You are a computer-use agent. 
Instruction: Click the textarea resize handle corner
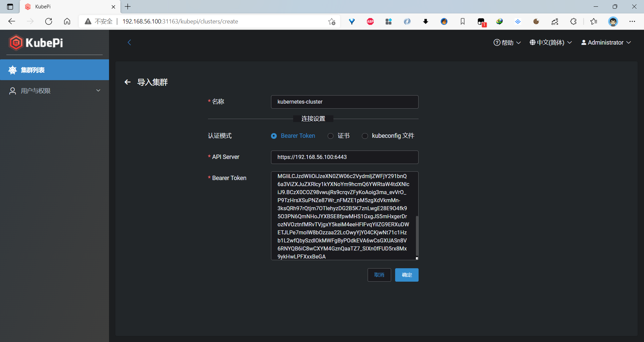417,258
